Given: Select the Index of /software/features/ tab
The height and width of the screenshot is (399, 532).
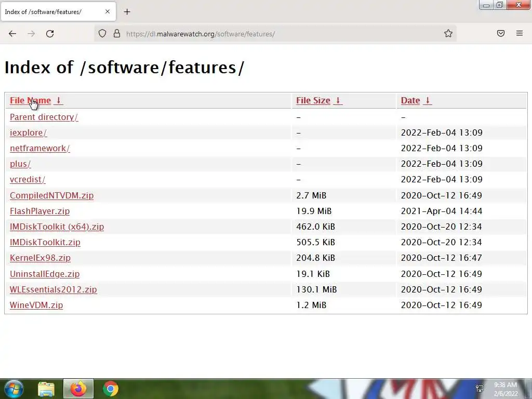Looking at the screenshot, I should click(x=58, y=11).
